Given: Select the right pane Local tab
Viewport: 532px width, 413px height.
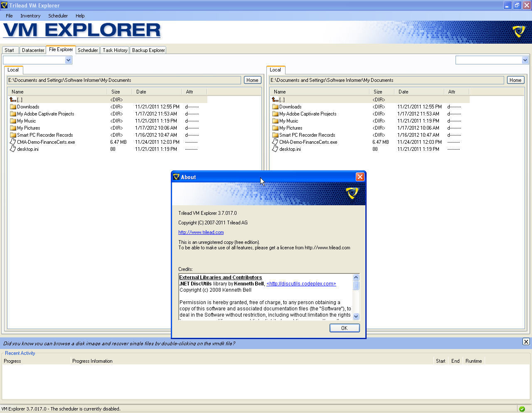Looking at the screenshot, I should [275, 70].
